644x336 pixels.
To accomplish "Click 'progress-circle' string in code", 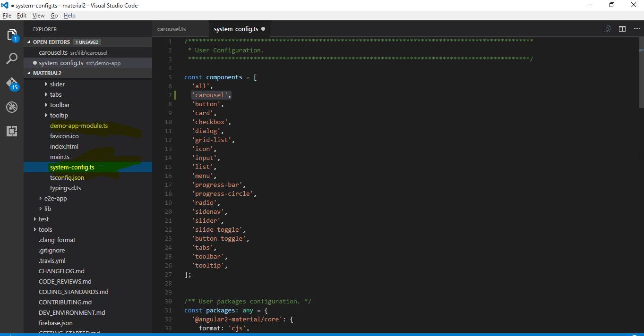I will point(222,193).
